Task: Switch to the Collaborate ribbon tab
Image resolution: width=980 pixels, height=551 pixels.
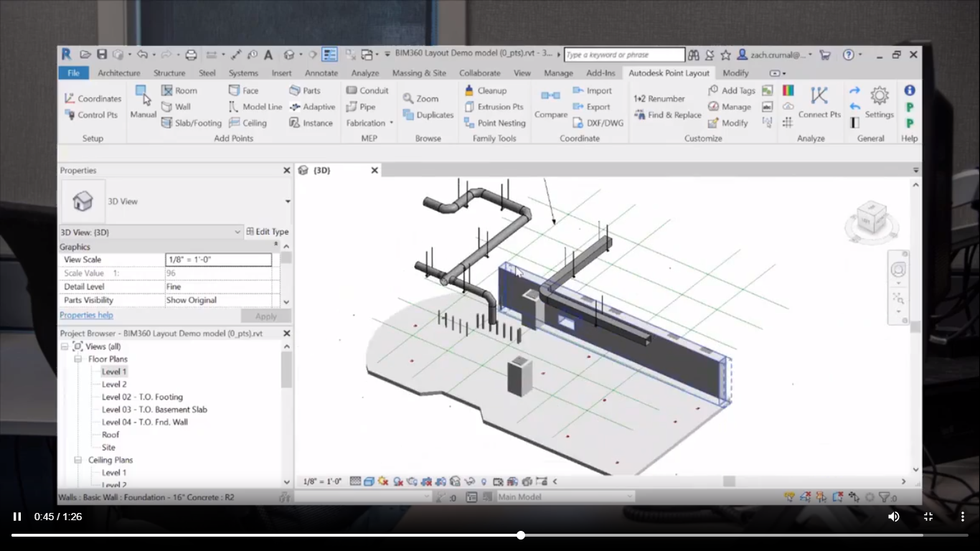Action: pos(480,73)
